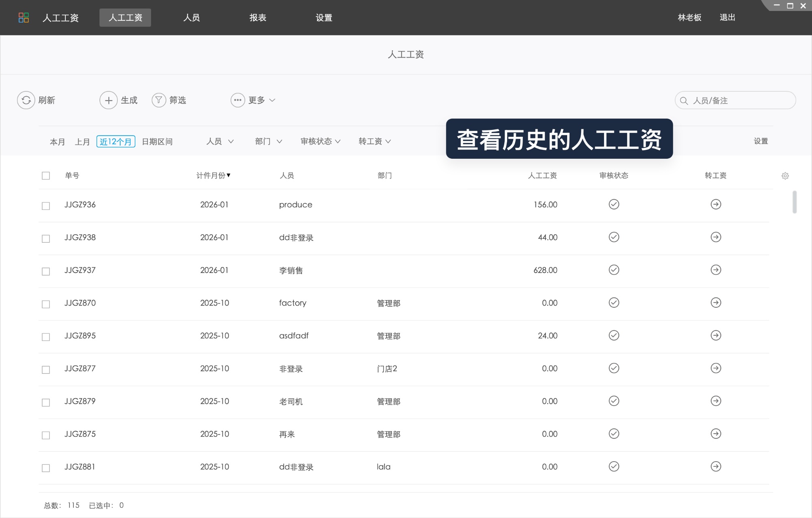Click the check status icon for JJGZ881
The height and width of the screenshot is (518, 812).
pos(613,466)
